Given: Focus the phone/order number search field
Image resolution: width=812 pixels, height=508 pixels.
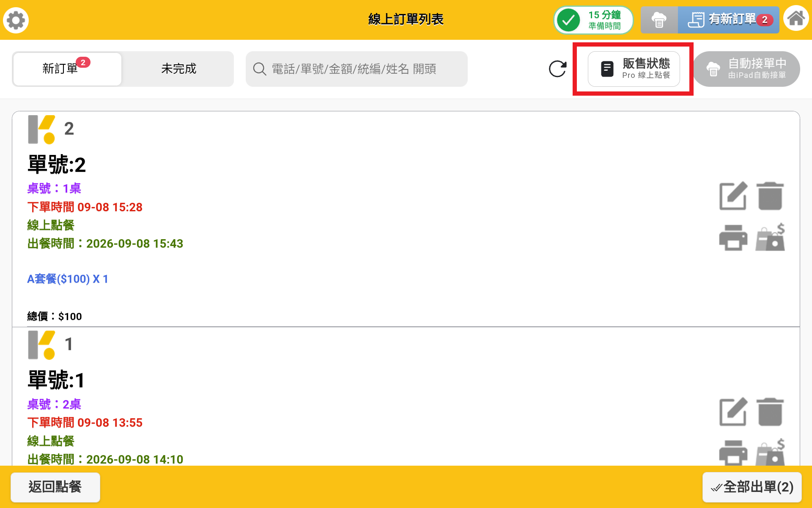Looking at the screenshot, I should 357,69.
